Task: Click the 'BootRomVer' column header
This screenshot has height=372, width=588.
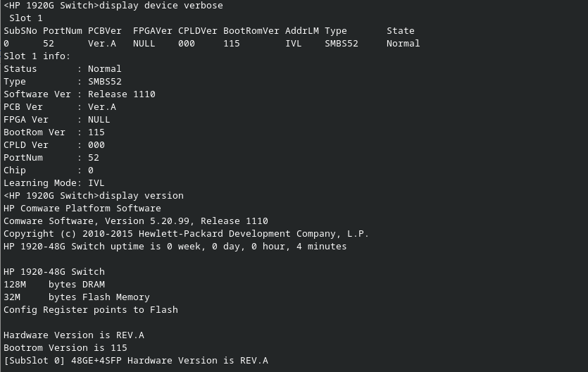Action: click(x=251, y=31)
